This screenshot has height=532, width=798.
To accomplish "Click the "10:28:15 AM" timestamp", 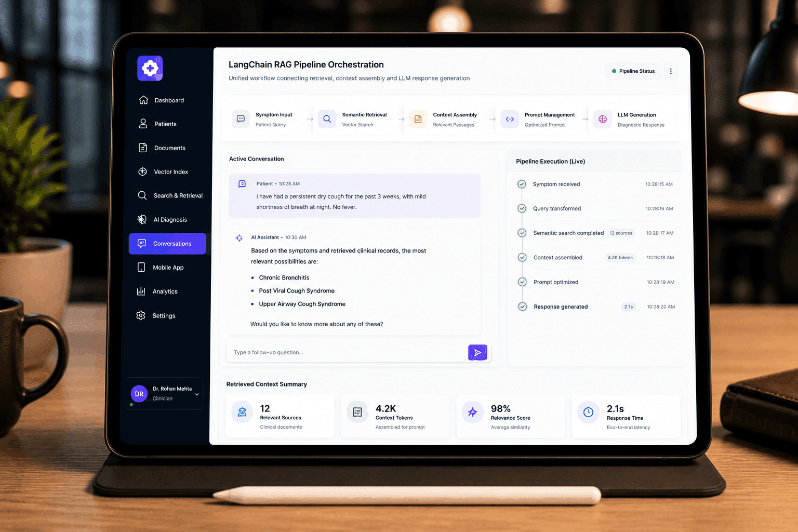I will (x=659, y=184).
